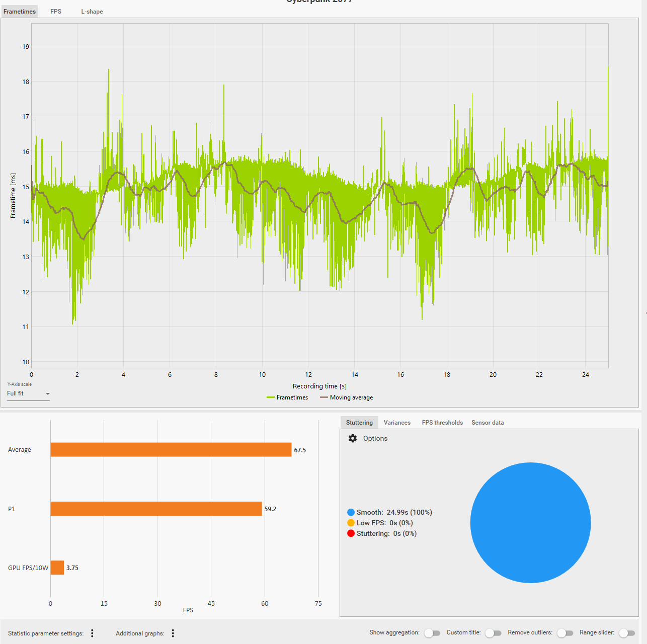Click the Options label in stuttering panel
The image size is (647, 644).
(x=375, y=438)
